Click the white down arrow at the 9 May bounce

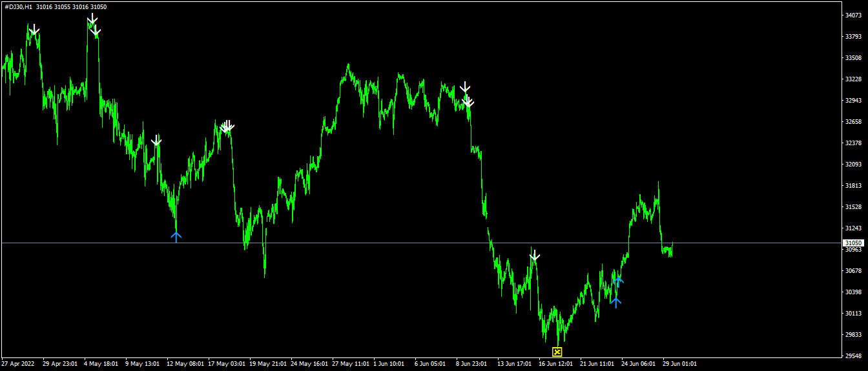tap(156, 140)
